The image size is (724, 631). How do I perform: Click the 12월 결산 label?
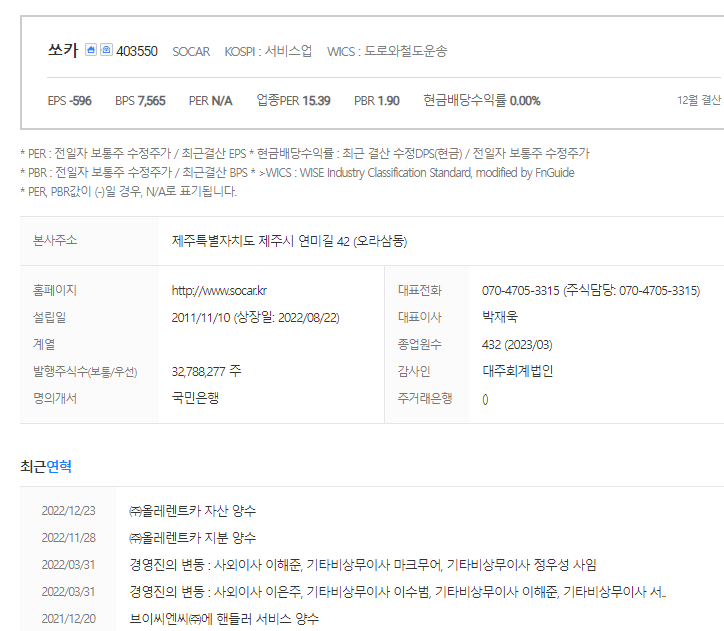(x=699, y=100)
